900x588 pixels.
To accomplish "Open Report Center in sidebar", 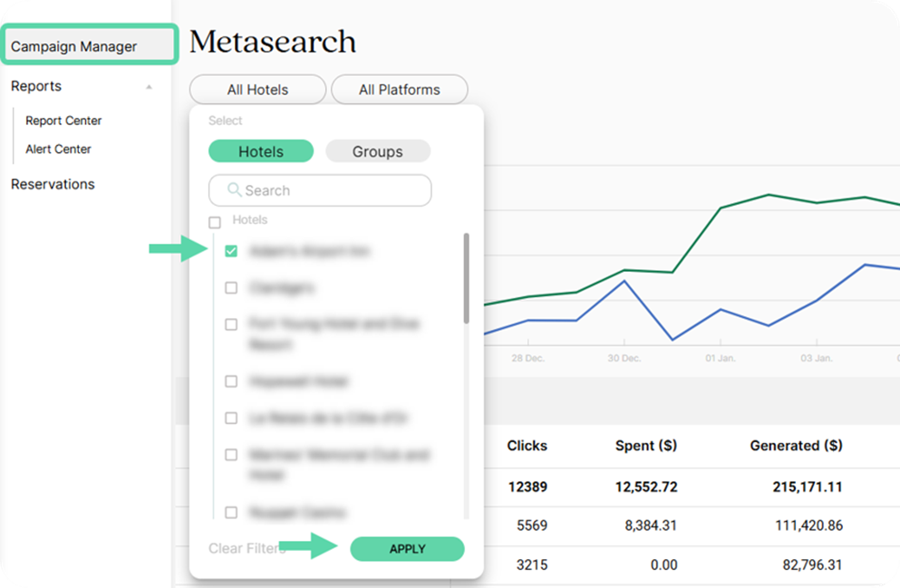I will pyautogui.click(x=63, y=120).
